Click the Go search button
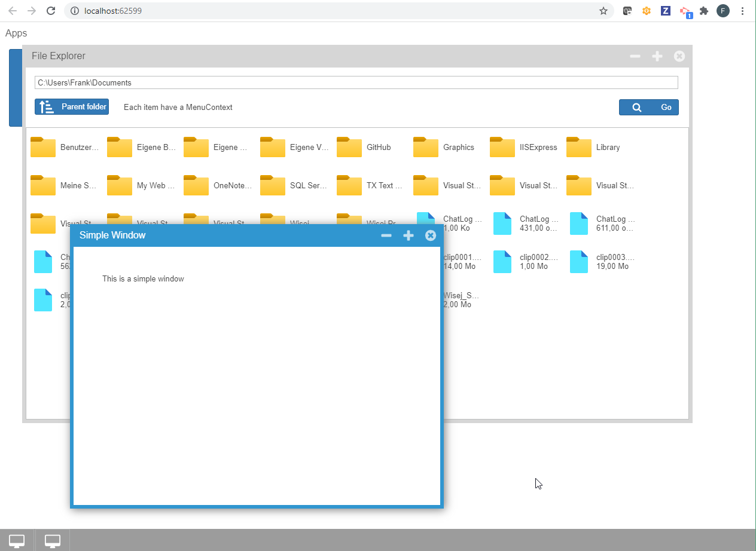The width and height of the screenshot is (756, 551). [x=649, y=108]
